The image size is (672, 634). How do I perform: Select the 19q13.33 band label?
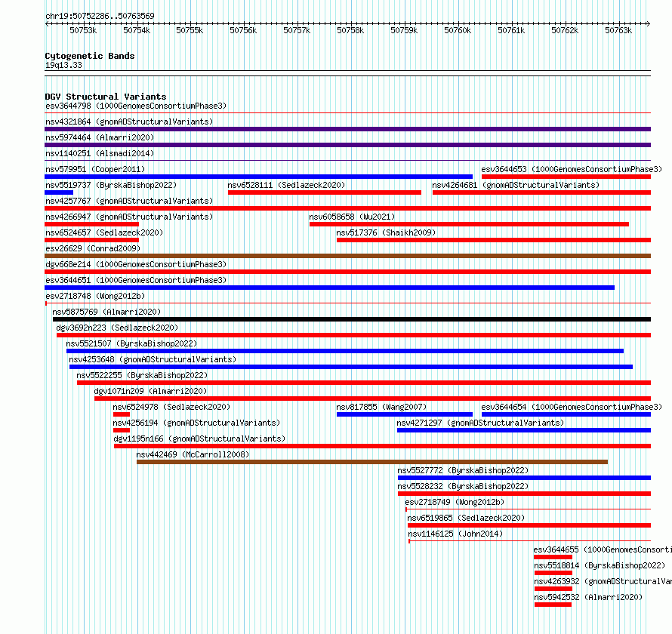[x=63, y=65]
